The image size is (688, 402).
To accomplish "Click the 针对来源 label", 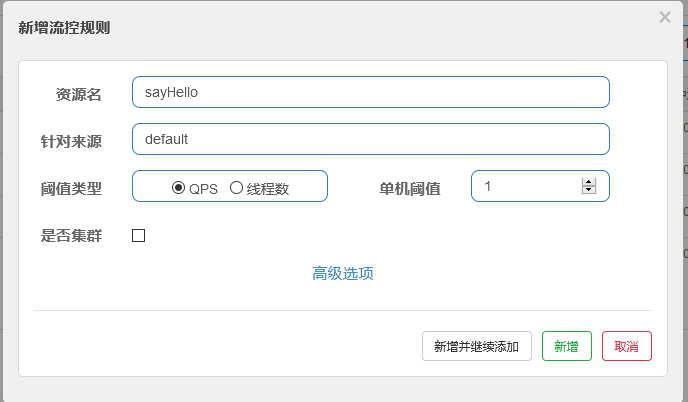I will (71, 141).
